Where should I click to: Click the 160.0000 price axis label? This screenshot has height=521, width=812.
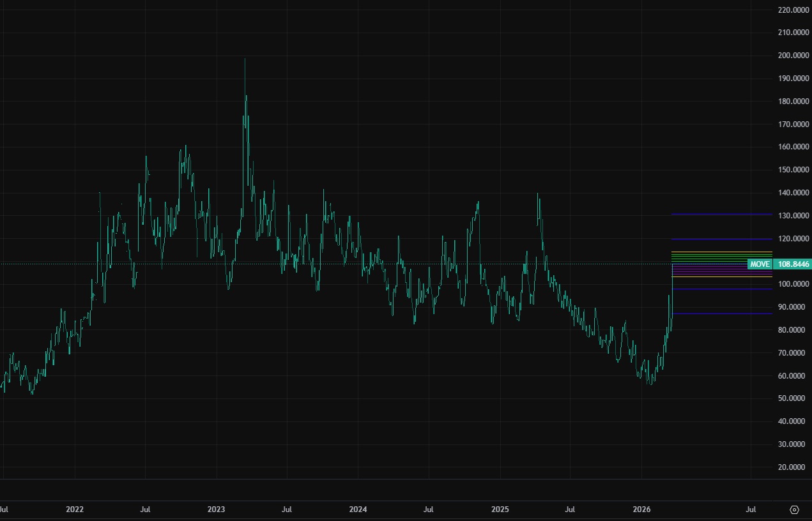coord(794,147)
